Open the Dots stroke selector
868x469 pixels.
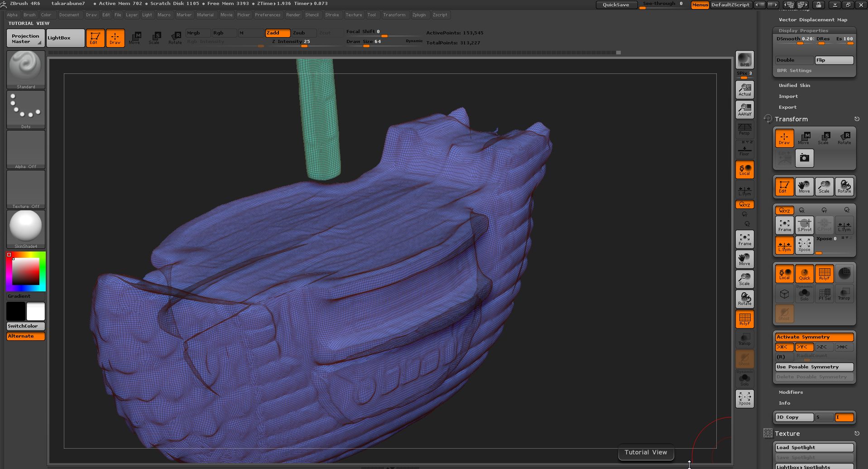tap(26, 110)
